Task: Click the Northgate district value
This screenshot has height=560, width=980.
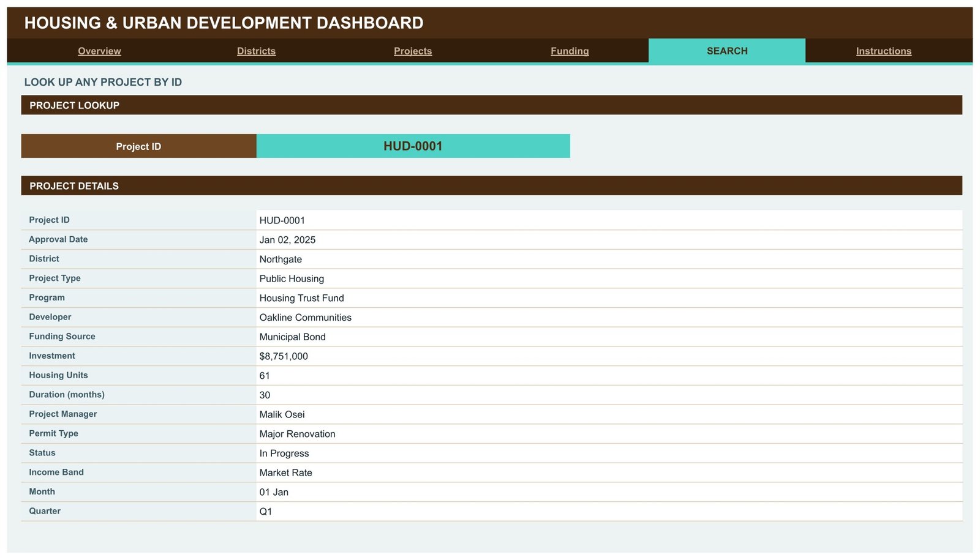Action: click(x=609, y=259)
